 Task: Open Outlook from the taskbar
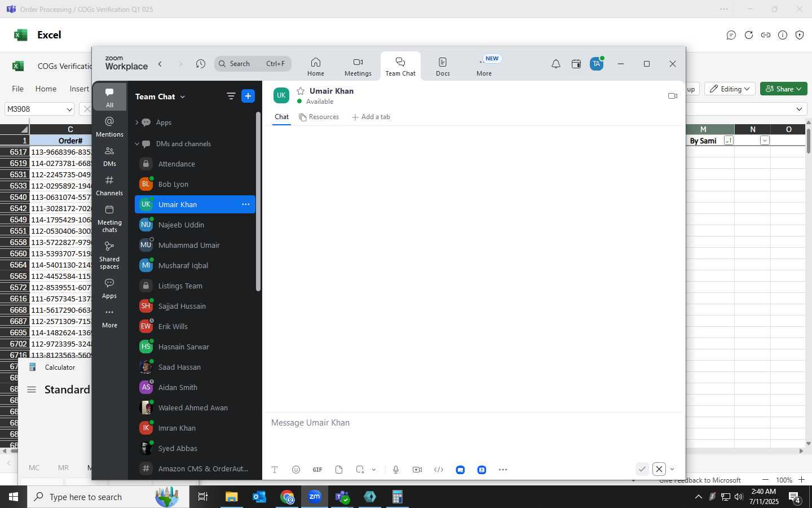point(259,497)
